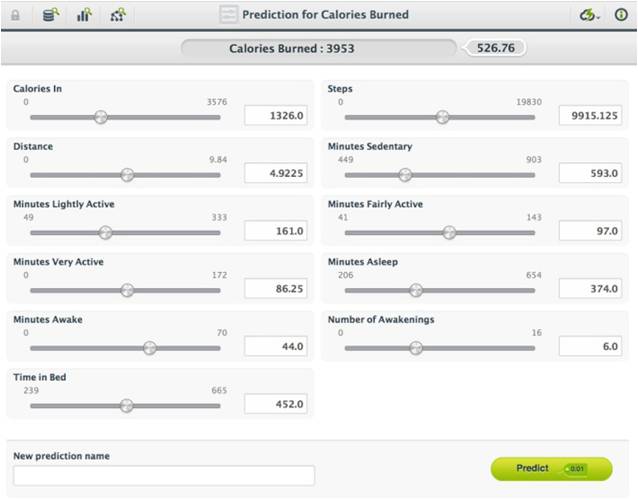The image size is (638, 499).
Task: Click the Distance value field
Action: pos(278,174)
